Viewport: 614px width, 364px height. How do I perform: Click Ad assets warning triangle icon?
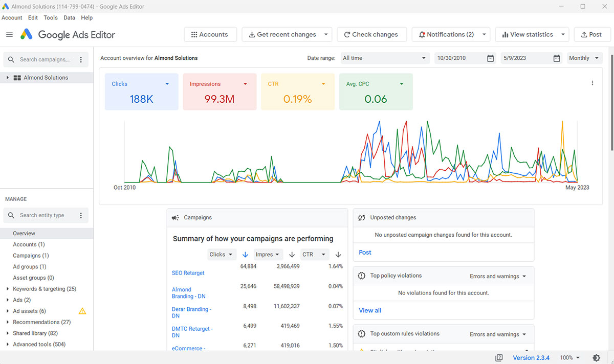pyautogui.click(x=82, y=311)
